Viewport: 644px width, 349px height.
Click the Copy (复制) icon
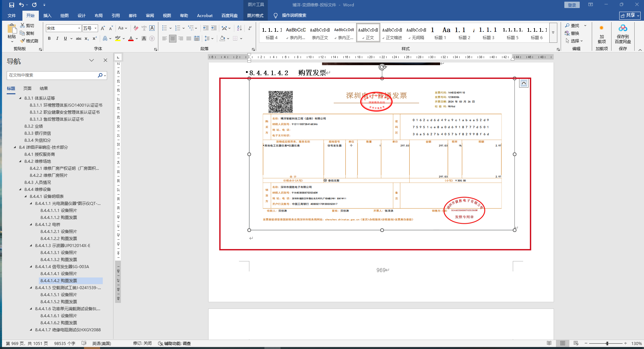pyautogui.click(x=22, y=33)
